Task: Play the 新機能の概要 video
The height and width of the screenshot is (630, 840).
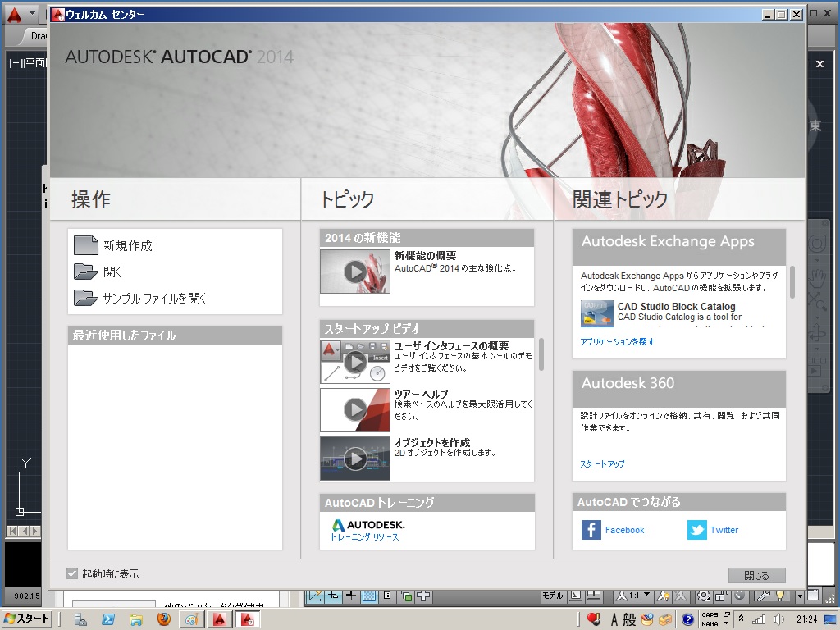Action: tap(355, 272)
